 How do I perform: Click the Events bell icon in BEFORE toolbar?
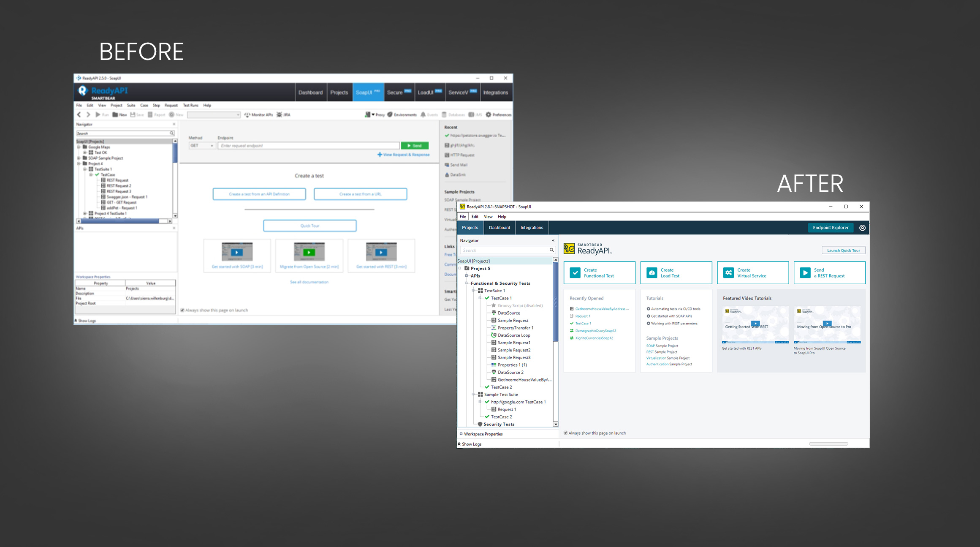[x=423, y=114]
